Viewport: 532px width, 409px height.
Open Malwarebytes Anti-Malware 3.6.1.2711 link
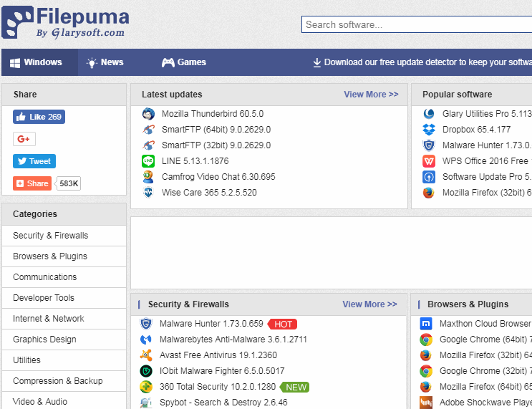tap(233, 340)
